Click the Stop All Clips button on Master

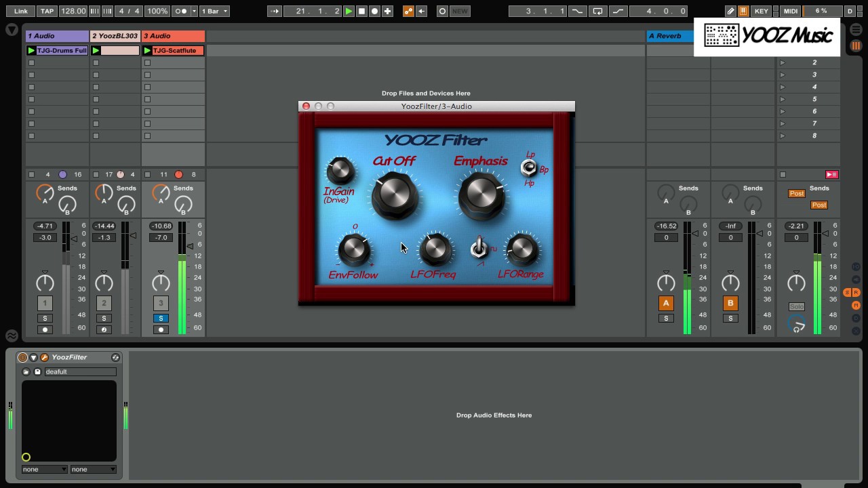pos(783,175)
